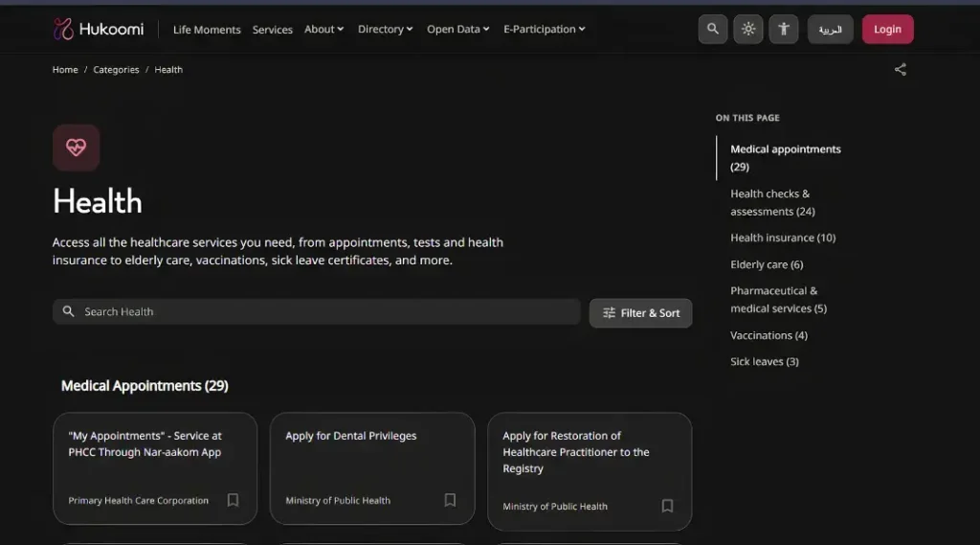Jump to Sick leaves (3)
Viewport: 980px width, 545px height.
coord(765,362)
